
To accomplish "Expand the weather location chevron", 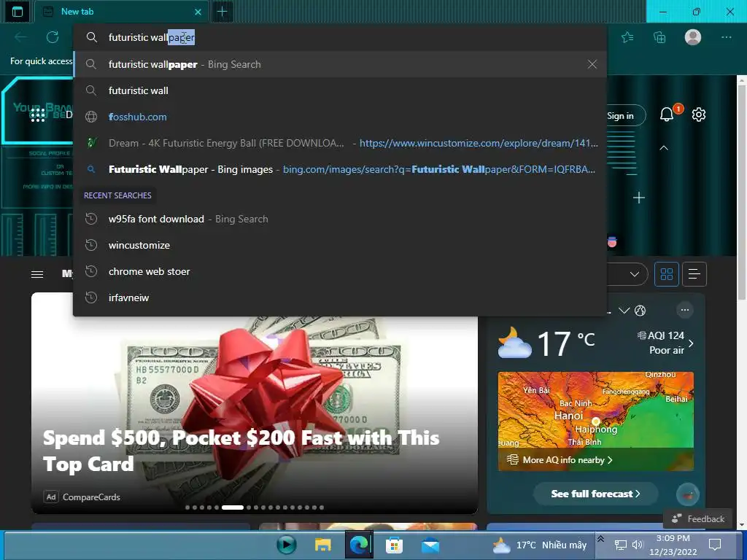I will (x=624, y=311).
